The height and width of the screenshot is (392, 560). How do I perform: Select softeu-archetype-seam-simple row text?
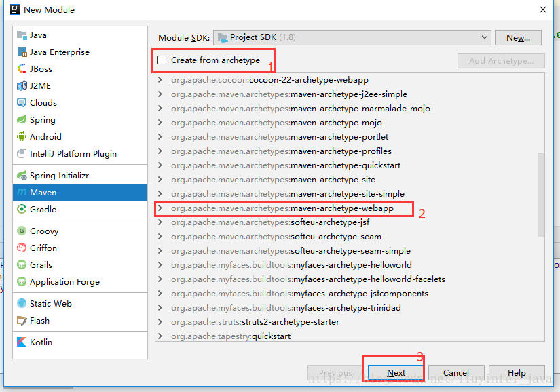point(291,251)
